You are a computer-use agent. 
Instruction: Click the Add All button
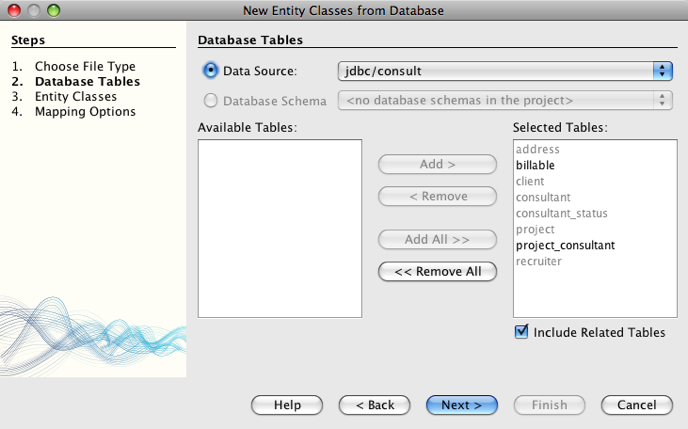tap(437, 239)
